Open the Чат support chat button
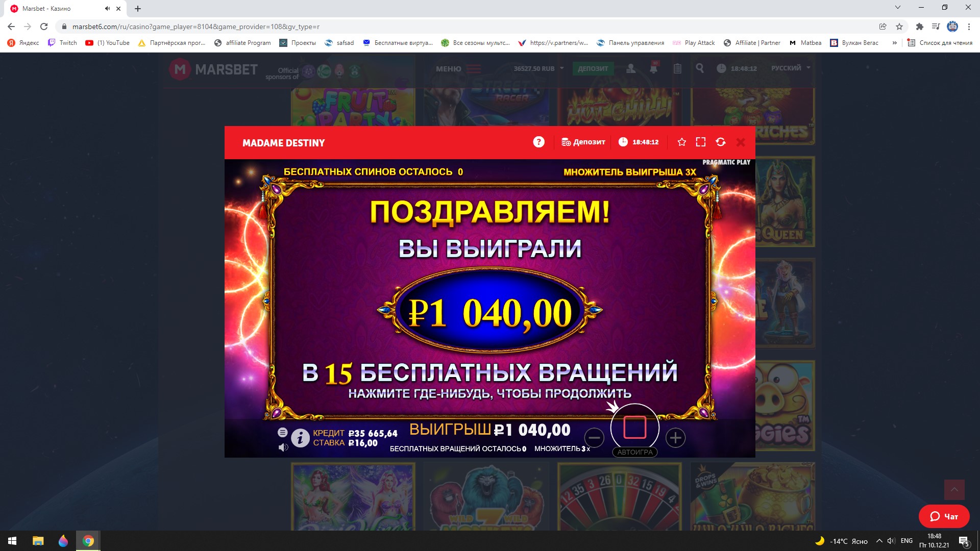 (x=944, y=516)
